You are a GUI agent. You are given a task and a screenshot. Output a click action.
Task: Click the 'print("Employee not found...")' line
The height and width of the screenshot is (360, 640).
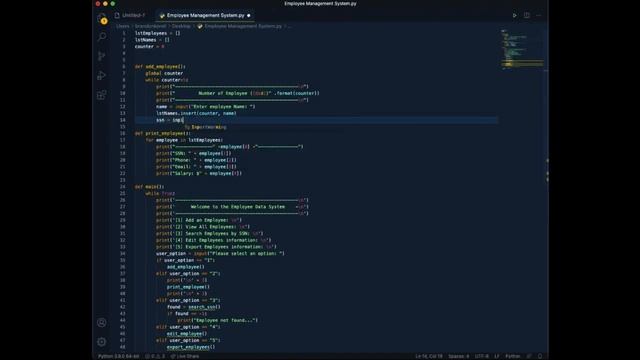218,320
